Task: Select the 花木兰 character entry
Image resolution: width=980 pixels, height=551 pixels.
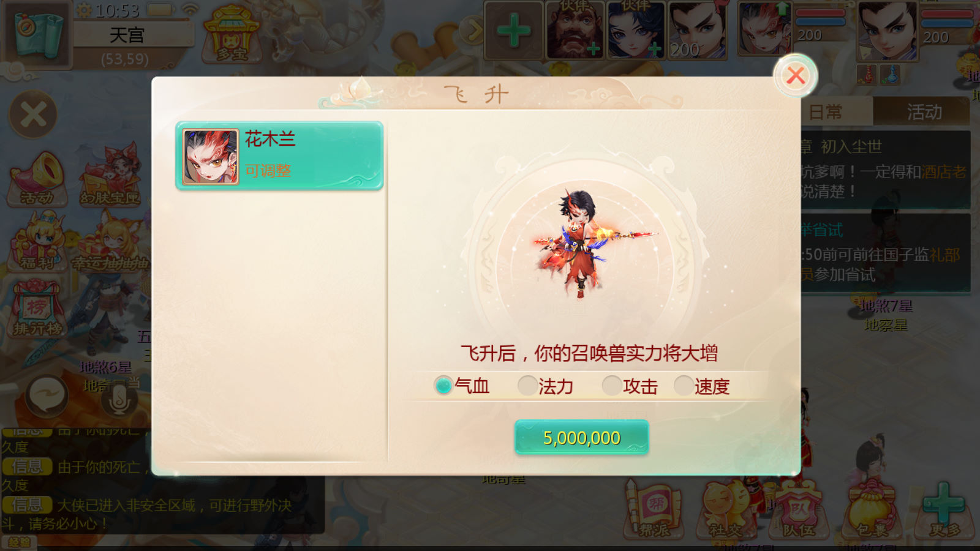Action: click(279, 156)
